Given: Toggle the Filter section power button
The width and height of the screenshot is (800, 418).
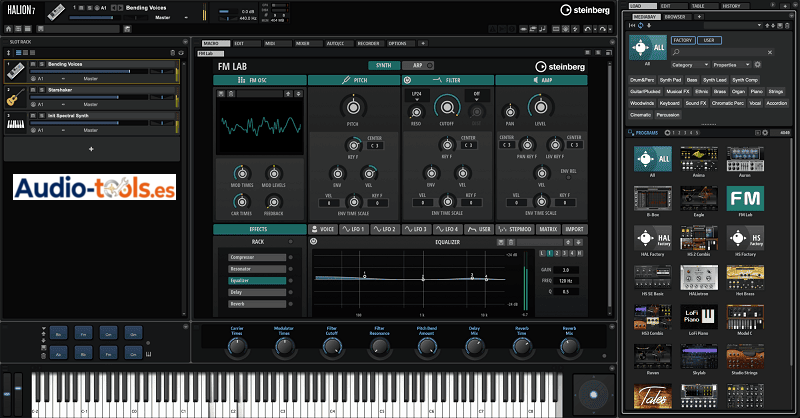Looking at the screenshot, I should 407,80.
